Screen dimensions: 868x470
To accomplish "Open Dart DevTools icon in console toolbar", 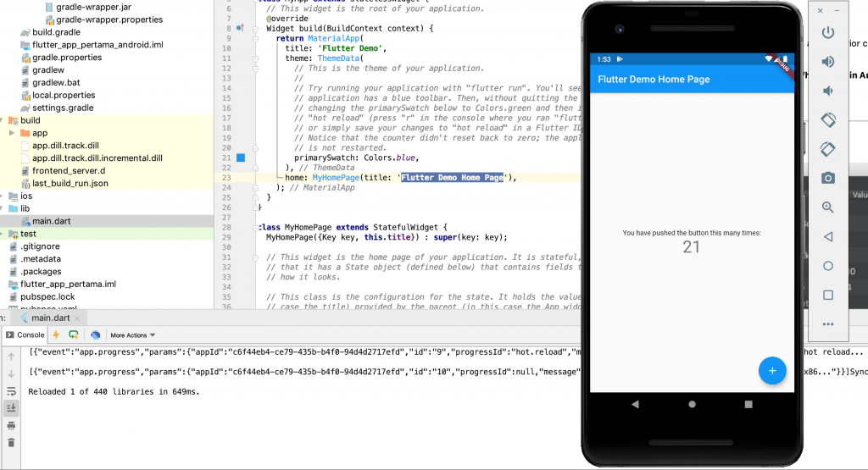I will [96, 335].
